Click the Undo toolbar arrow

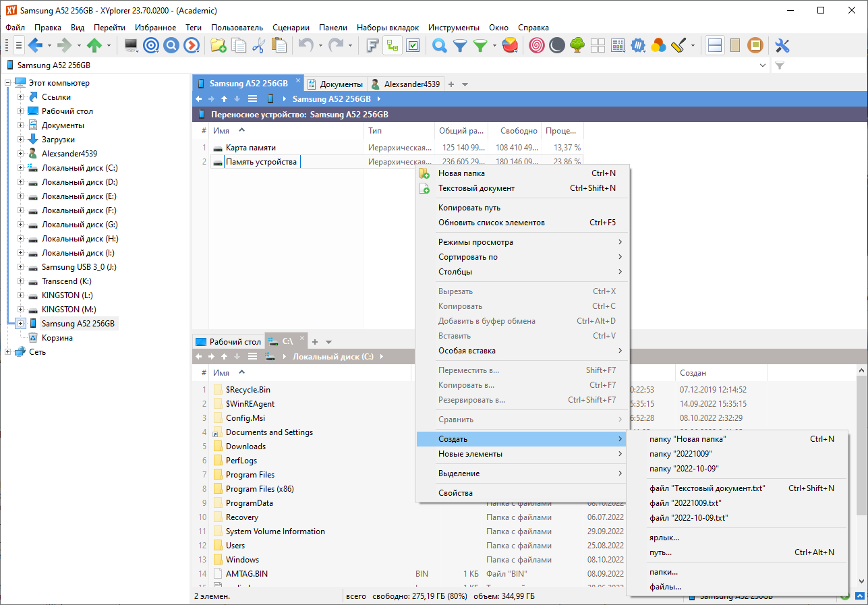coord(306,45)
